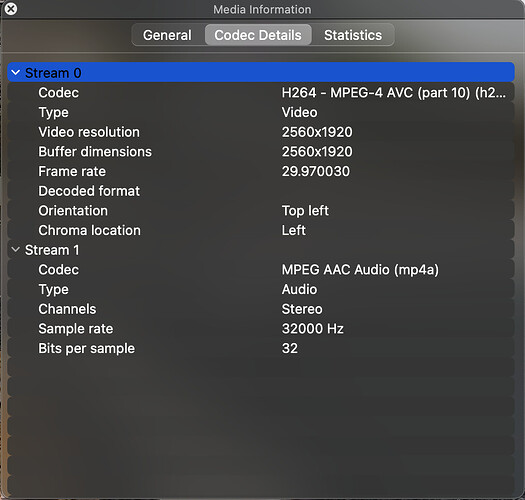Select the Decoded format row
The width and height of the screenshot is (525, 500).
261,191
